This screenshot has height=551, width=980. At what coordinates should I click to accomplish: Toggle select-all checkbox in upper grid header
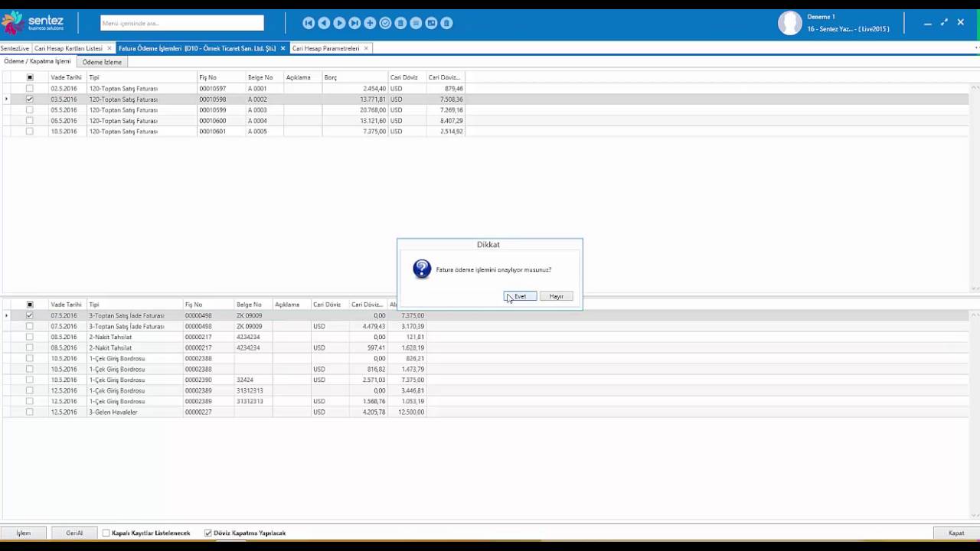point(30,77)
